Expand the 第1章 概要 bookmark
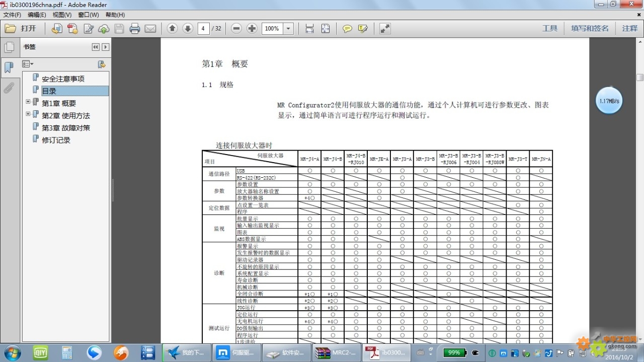 pyautogui.click(x=28, y=102)
